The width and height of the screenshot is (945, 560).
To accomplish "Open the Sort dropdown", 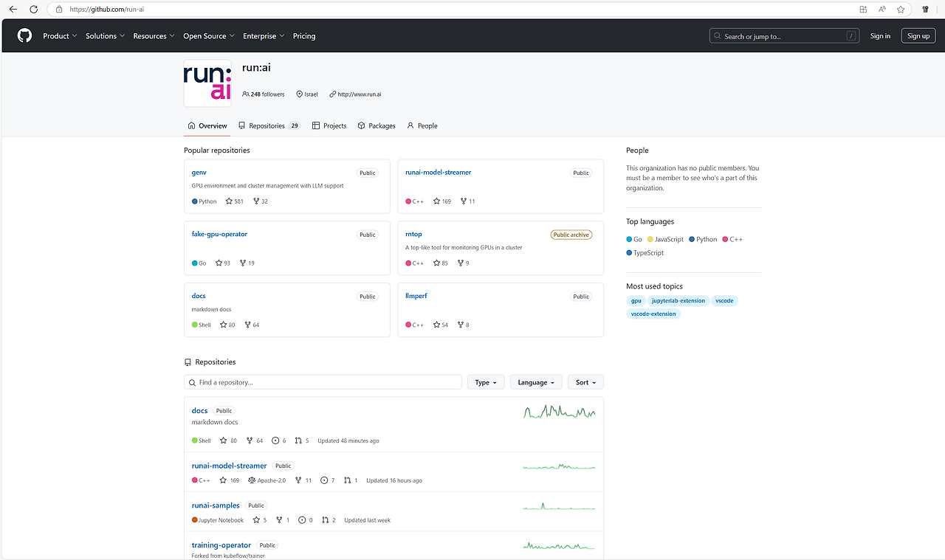I will [586, 382].
